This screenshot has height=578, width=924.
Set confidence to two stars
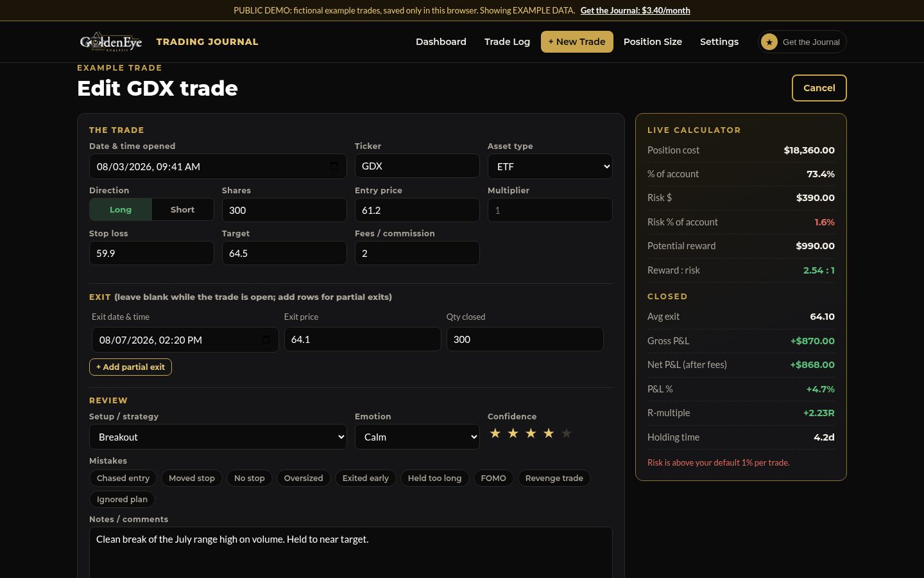pyautogui.click(x=513, y=433)
